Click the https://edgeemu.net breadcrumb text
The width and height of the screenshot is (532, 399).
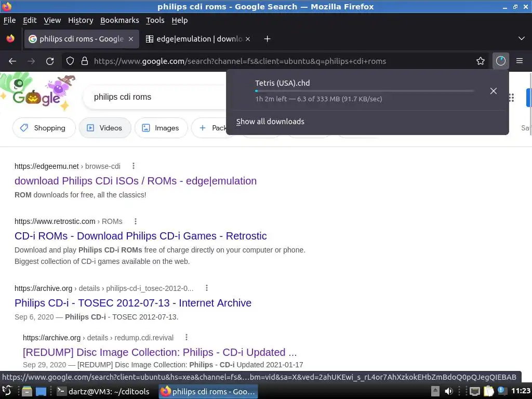pos(46,166)
